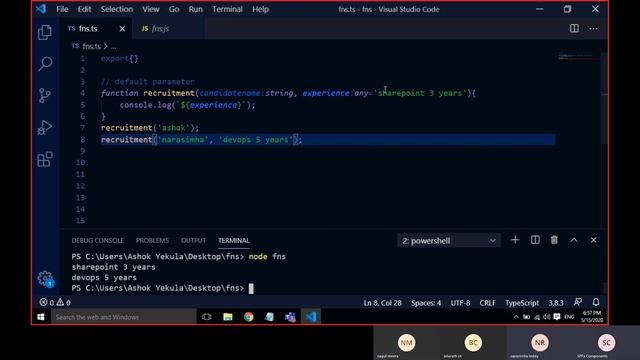Click 'sharepoint 3 years' terminal output
Image resolution: width=640 pixels, height=360 pixels.
113,267
